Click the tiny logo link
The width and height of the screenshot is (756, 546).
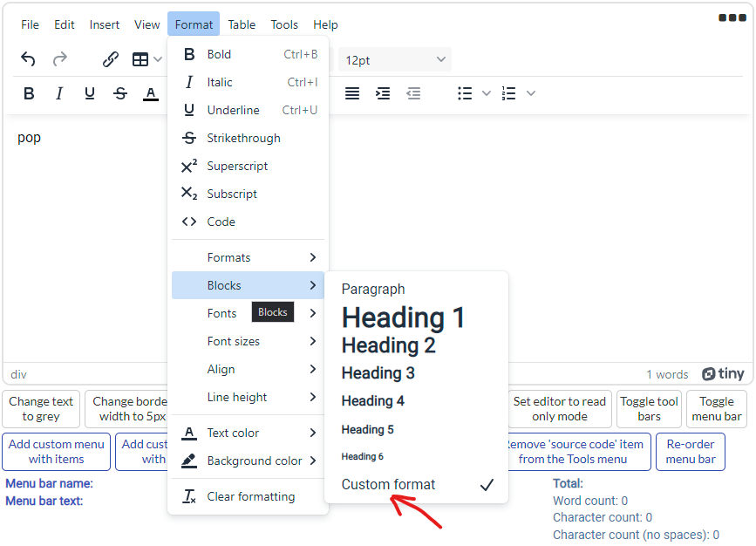723,374
